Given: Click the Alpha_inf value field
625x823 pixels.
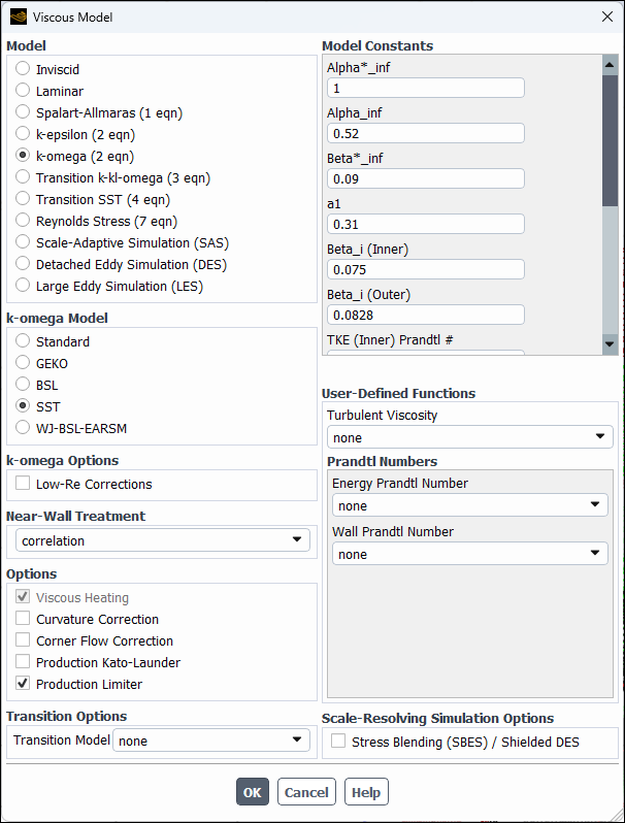Looking at the screenshot, I should pyautogui.click(x=426, y=133).
